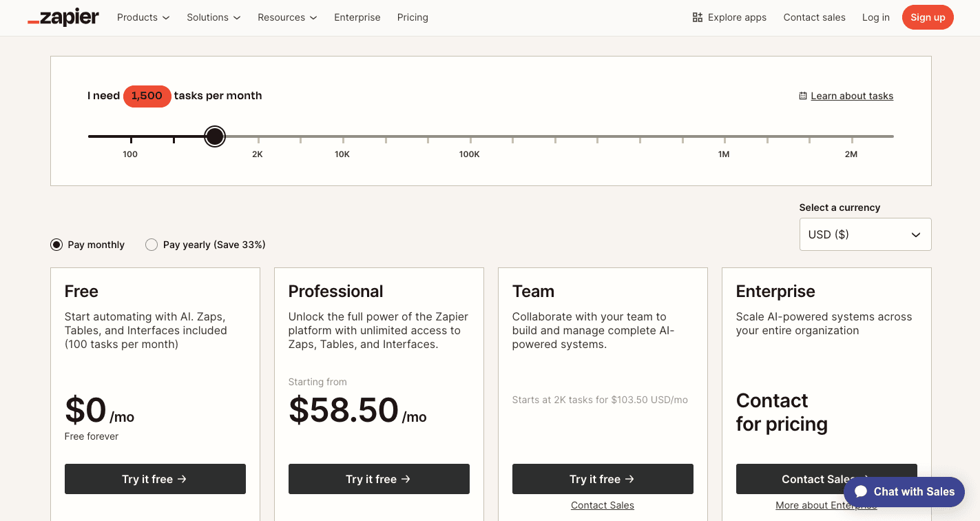Select Pricing in the navigation bar

pyautogui.click(x=412, y=17)
